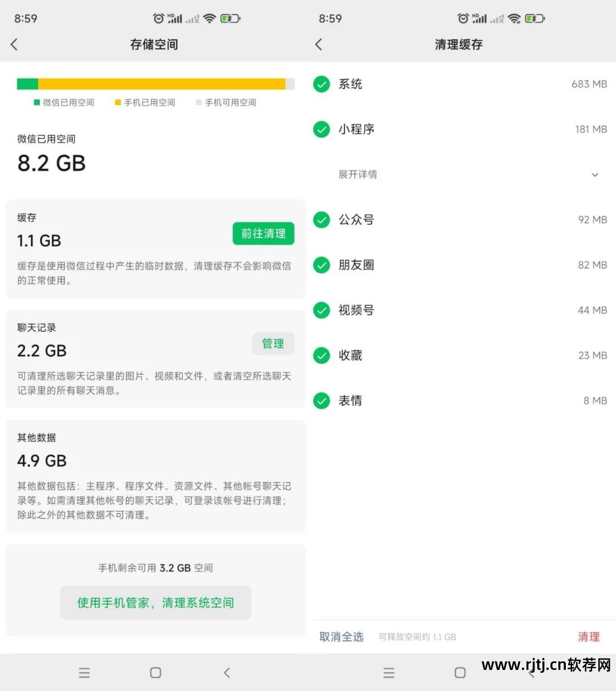This screenshot has height=691, width=616.
Task: Tap the 前往清理 button
Action: coord(263,233)
